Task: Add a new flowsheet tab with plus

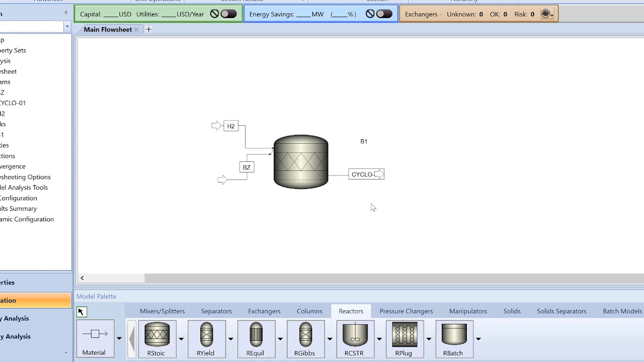Action: point(148,29)
